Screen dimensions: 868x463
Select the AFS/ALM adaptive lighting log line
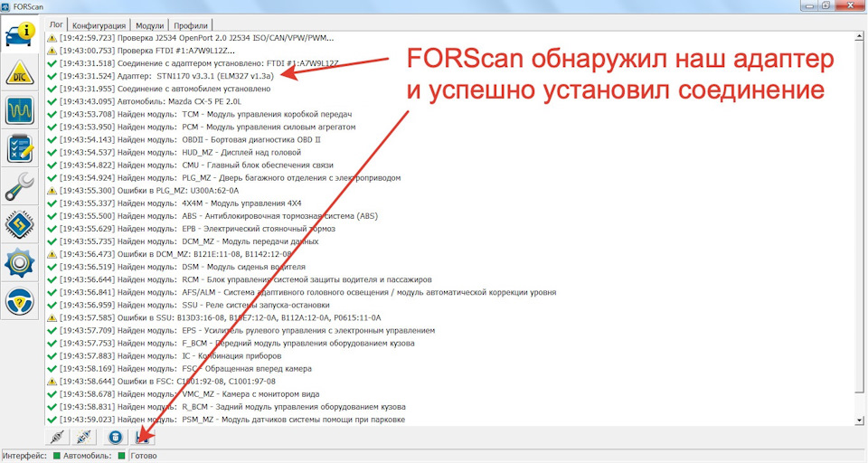(x=307, y=292)
